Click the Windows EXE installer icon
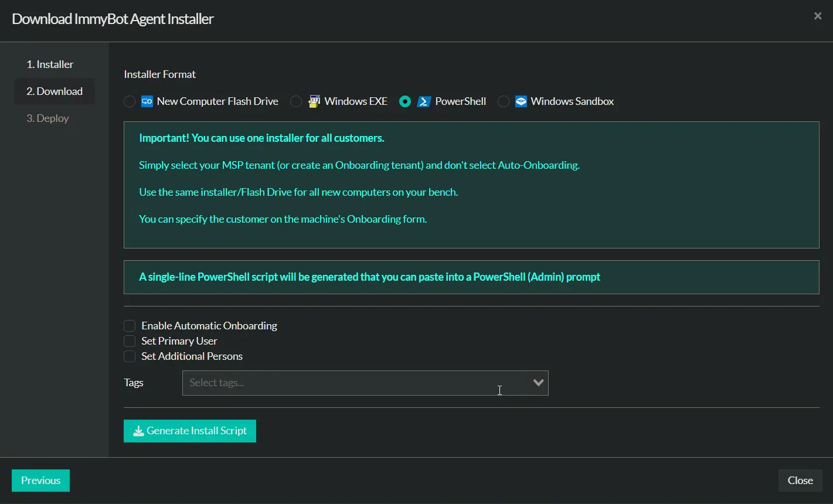833x504 pixels. (x=314, y=101)
